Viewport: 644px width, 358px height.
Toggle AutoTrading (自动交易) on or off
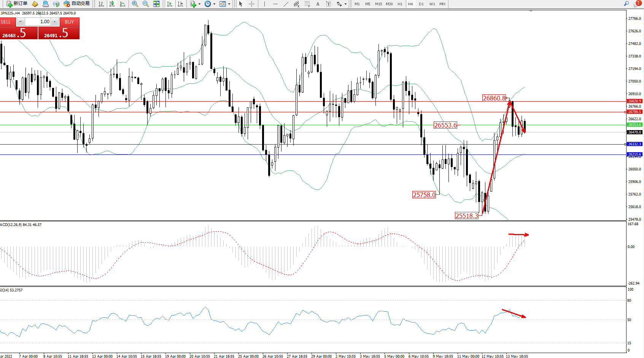point(76,4)
